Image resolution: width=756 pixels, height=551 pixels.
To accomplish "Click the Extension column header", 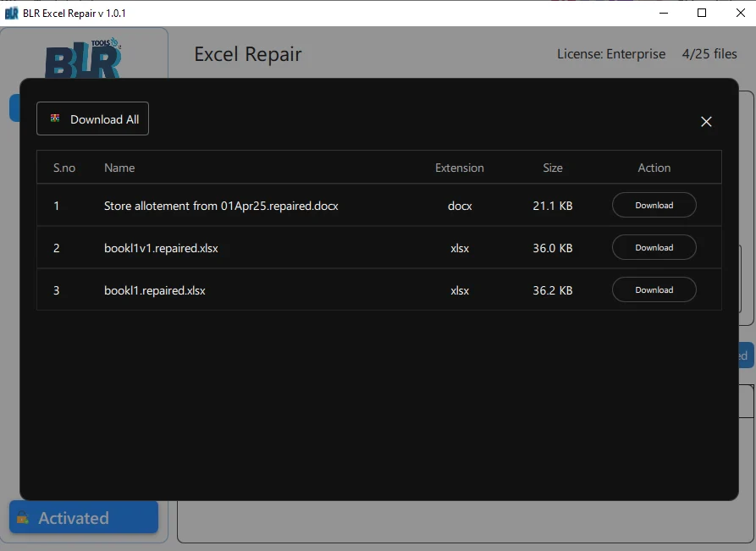I will point(460,168).
